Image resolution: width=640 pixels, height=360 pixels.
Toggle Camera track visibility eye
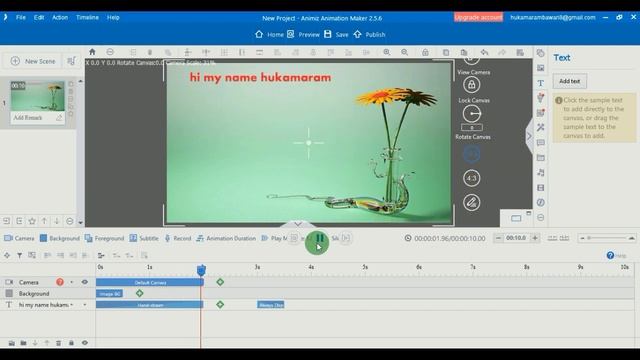(84, 282)
